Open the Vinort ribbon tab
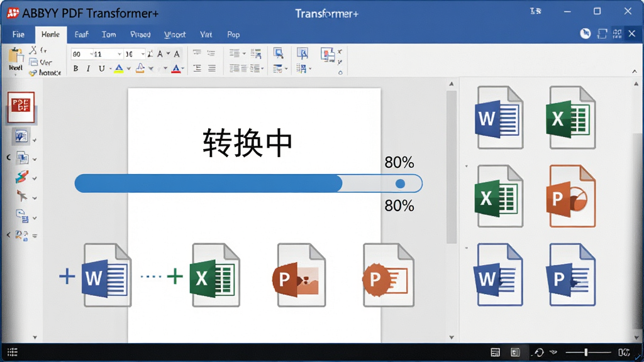 tap(175, 35)
